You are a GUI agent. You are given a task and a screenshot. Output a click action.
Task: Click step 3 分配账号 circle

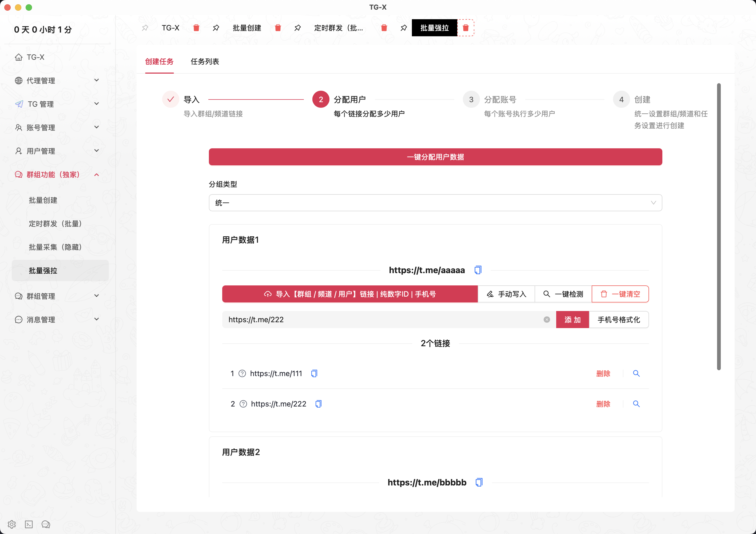pyautogui.click(x=471, y=99)
